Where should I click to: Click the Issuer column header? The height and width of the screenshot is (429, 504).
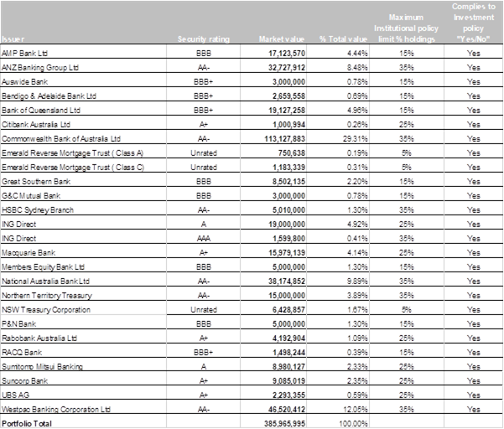coord(13,39)
